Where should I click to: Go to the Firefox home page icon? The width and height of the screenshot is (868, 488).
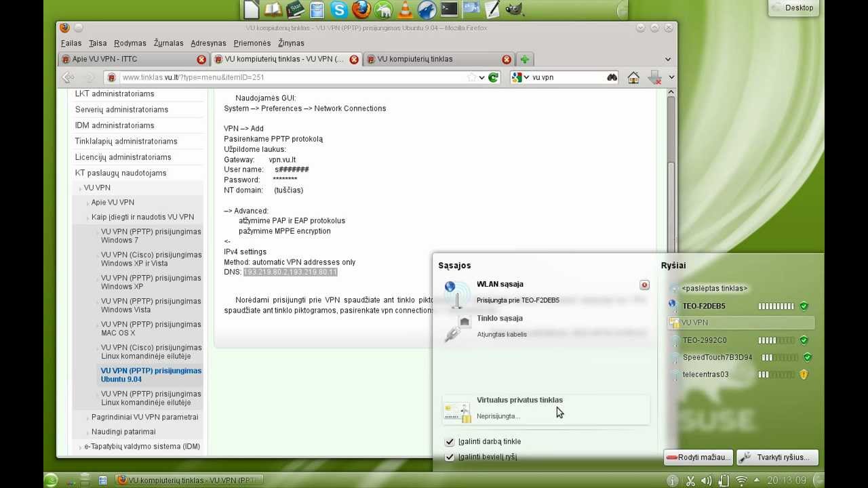pyautogui.click(x=633, y=78)
